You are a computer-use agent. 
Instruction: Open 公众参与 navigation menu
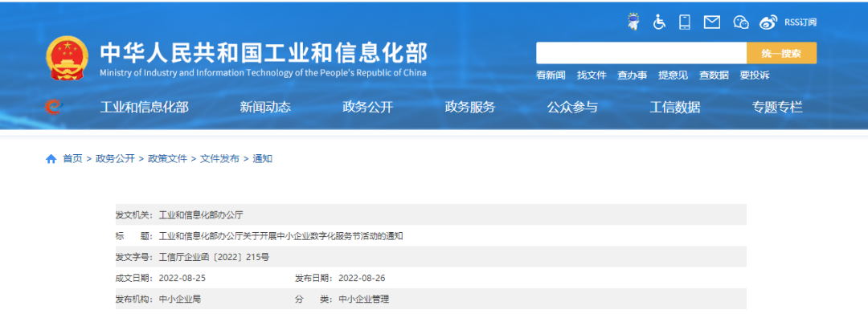coord(572,107)
